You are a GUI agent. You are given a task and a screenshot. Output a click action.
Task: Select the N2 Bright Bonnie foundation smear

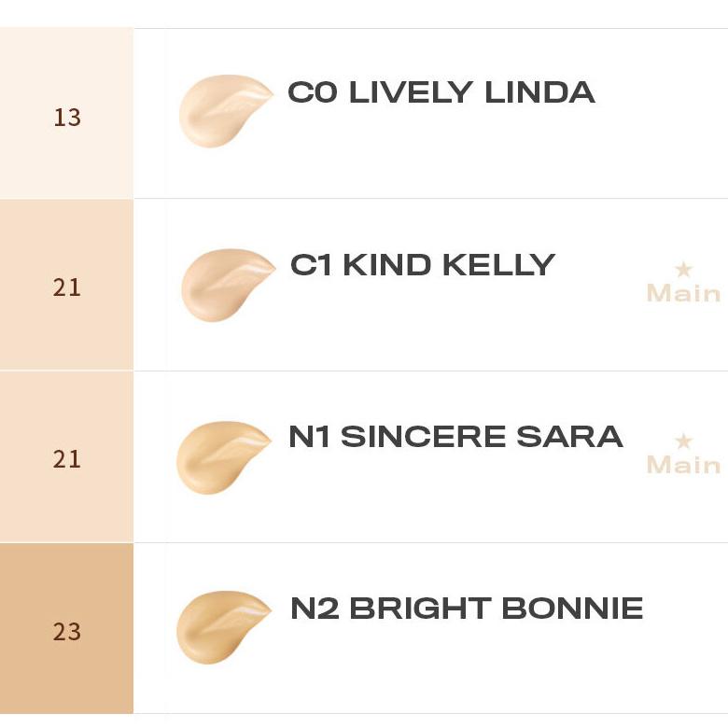220,626
